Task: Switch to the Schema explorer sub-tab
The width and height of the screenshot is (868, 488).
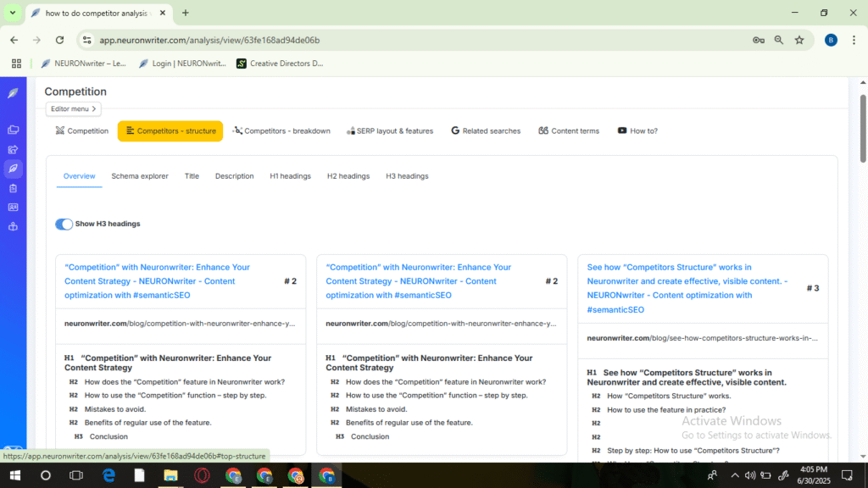Action: point(140,176)
